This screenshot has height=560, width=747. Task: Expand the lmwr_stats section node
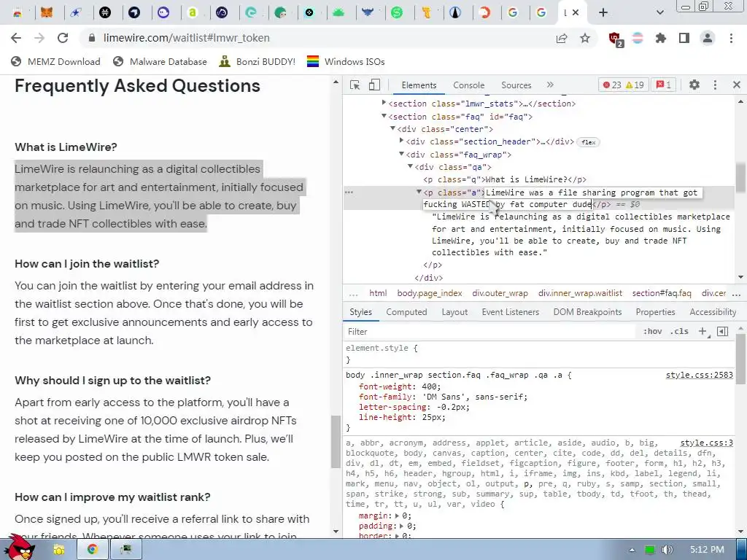coord(384,103)
